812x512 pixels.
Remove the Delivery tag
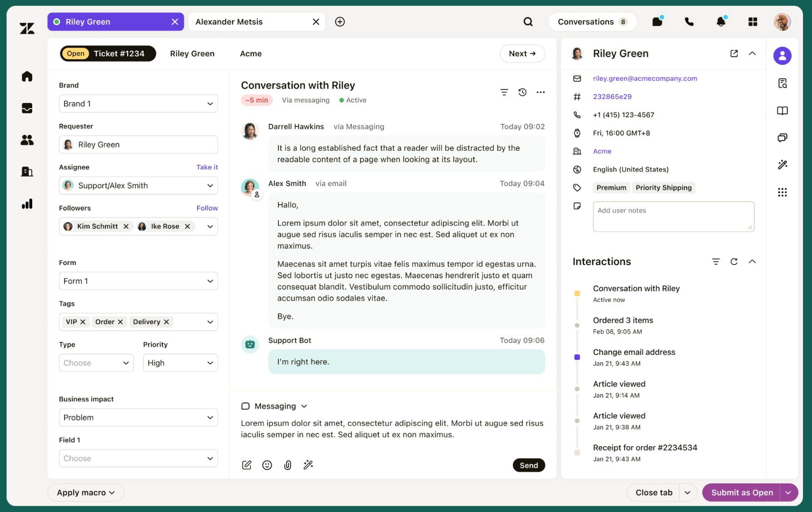pos(167,322)
